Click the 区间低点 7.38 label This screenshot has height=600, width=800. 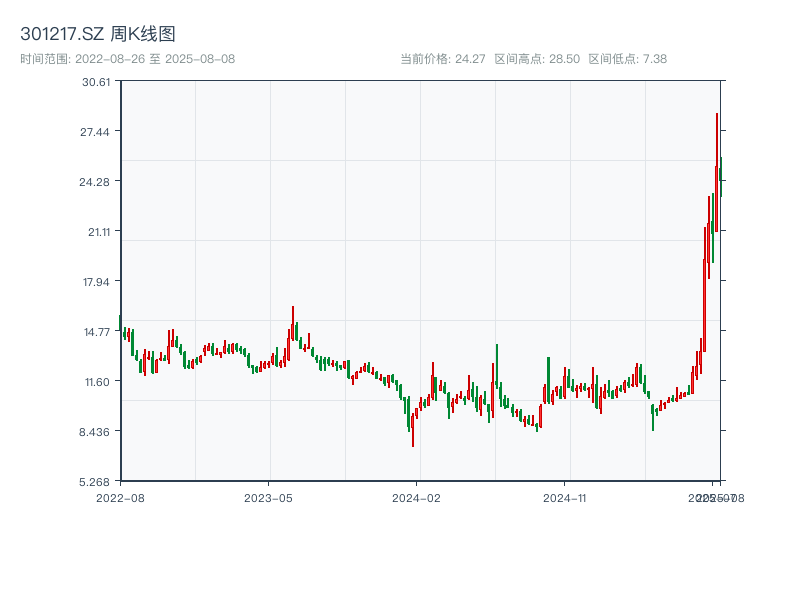[x=627, y=59]
